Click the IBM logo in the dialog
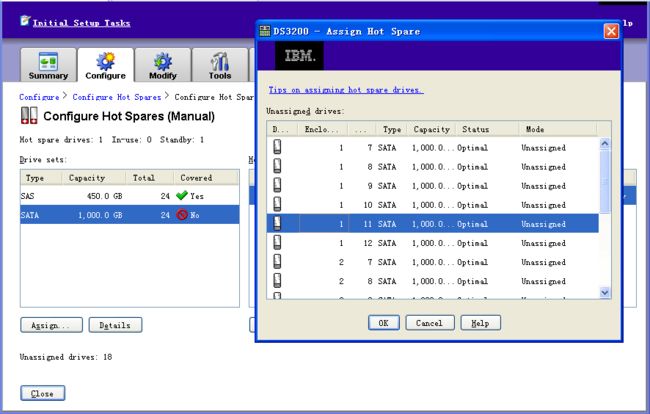Viewport: 650px width, 414px height. 299,56
